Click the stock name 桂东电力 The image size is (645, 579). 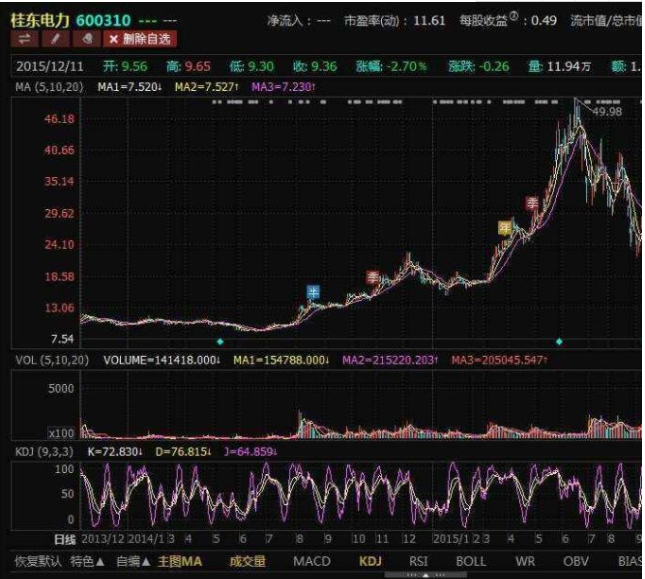40,20
